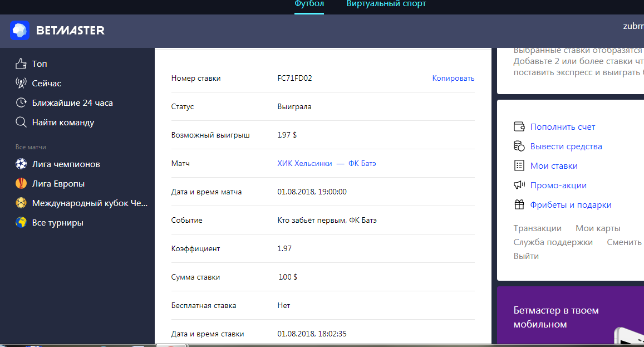Click the event text Кто забьёт первым
This screenshot has width=644, height=347.
(x=312, y=220)
